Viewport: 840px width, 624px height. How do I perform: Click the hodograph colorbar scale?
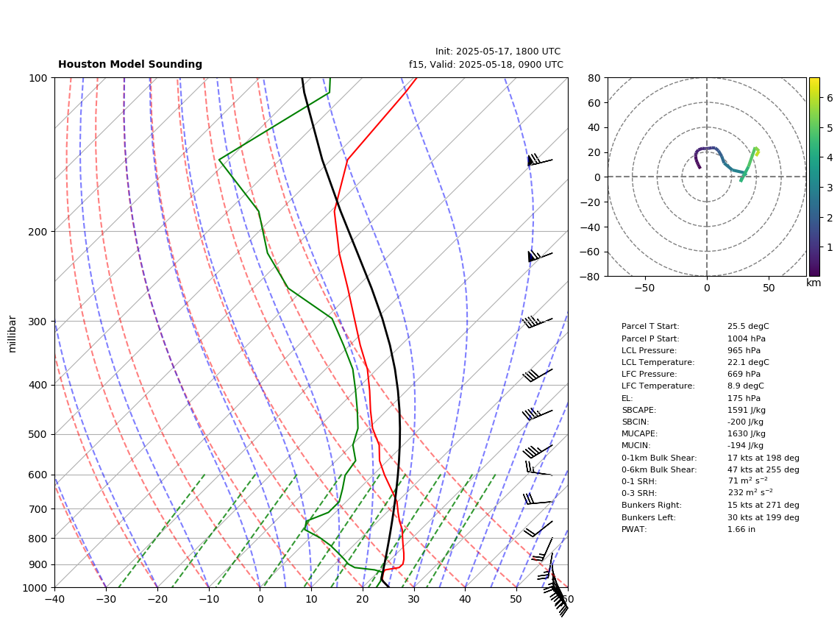tap(814, 177)
